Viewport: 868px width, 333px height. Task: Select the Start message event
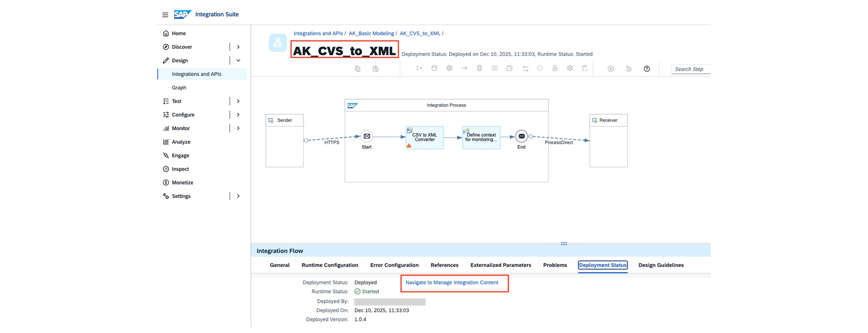367,136
